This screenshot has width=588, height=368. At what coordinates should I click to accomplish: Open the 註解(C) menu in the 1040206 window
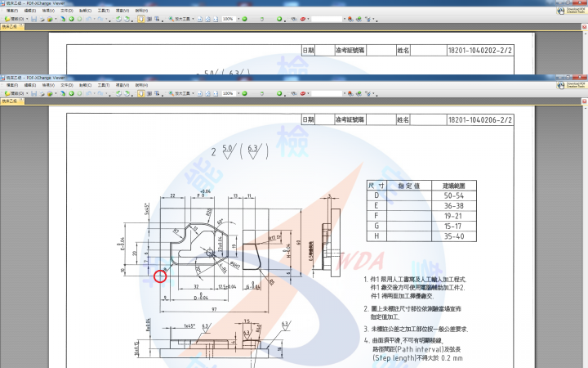[85, 85]
